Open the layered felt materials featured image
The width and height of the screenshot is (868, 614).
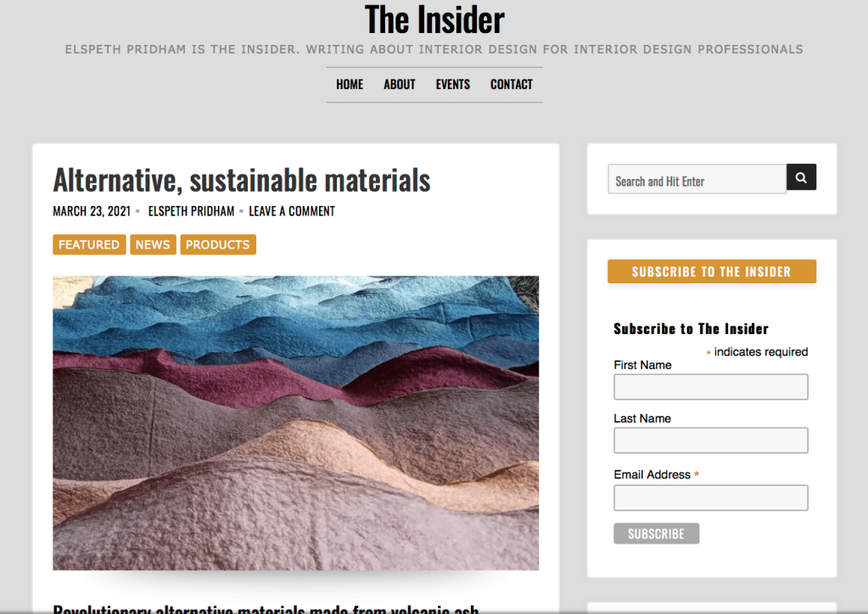(x=295, y=423)
